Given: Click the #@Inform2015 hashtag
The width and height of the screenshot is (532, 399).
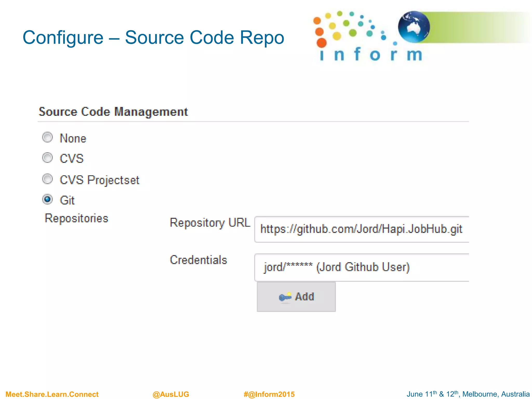Looking at the screenshot, I should click(269, 394).
